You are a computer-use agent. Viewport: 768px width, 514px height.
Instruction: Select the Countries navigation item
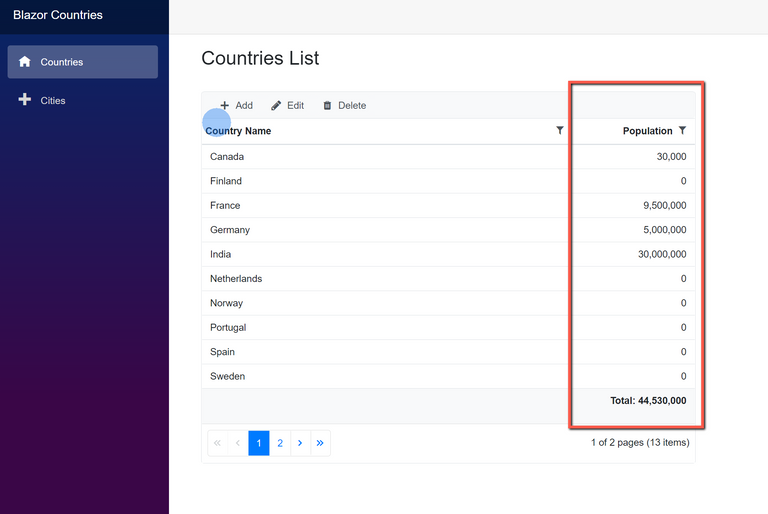pyautogui.click(x=62, y=62)
